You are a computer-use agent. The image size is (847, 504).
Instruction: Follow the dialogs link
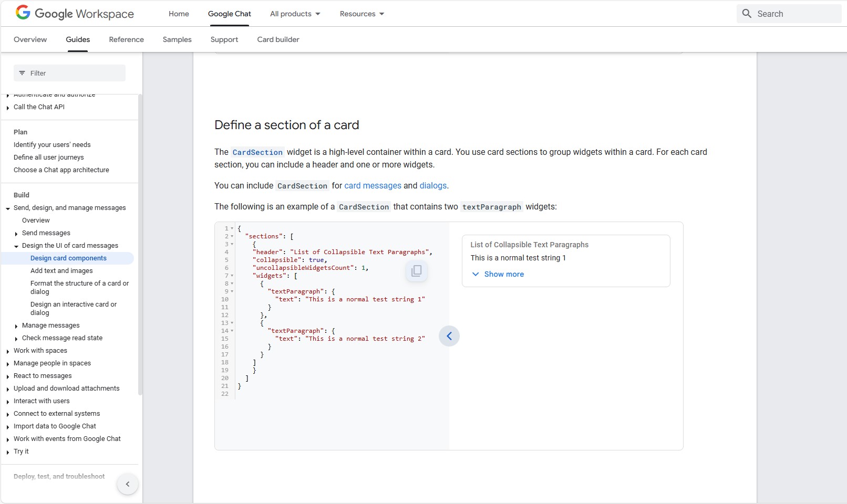click(433, 185)
